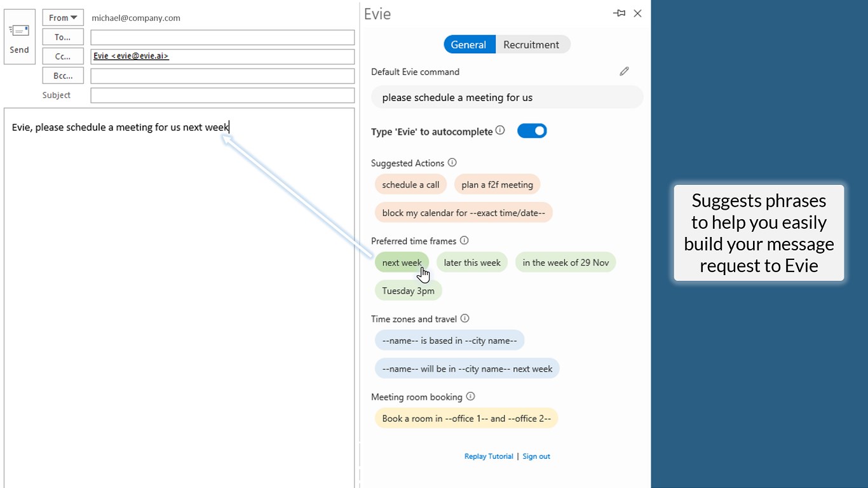Click the Bcc... button
868x488 pixels.
click(x=63, y=76)
